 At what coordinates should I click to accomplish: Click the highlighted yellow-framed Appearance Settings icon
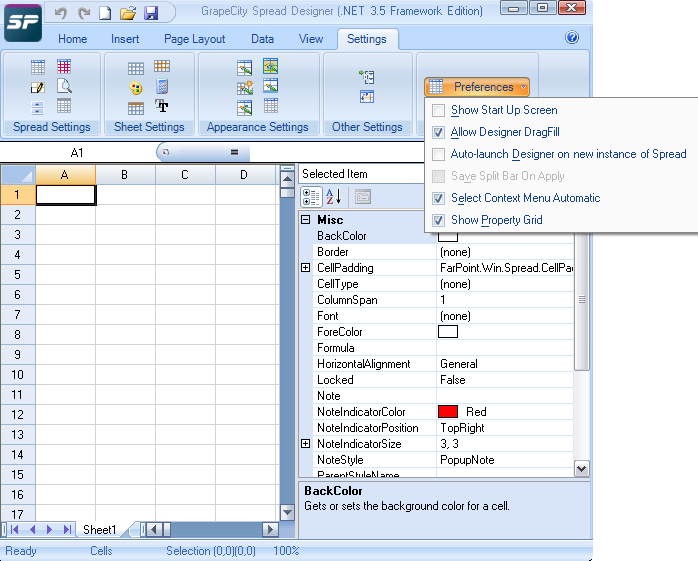pyautogui.click(x=270, y=66)
